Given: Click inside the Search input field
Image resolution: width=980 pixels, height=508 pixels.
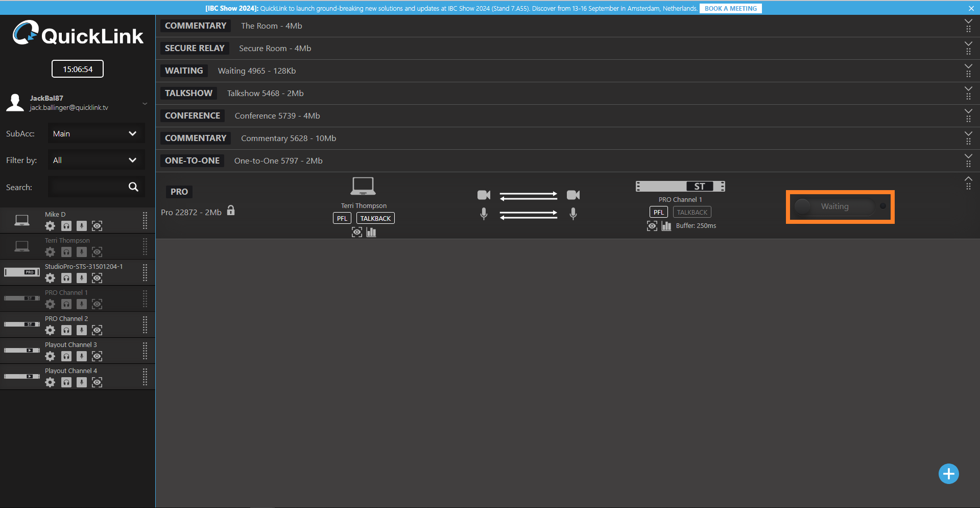Looking at the screenshot, I should 87,187.
